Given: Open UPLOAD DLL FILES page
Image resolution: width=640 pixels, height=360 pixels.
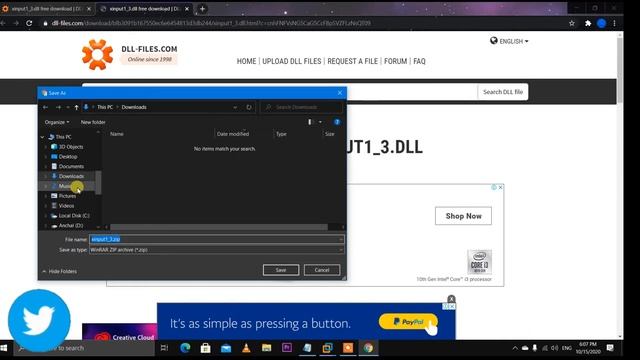Looking at the screenshot, I should [292, 61].
